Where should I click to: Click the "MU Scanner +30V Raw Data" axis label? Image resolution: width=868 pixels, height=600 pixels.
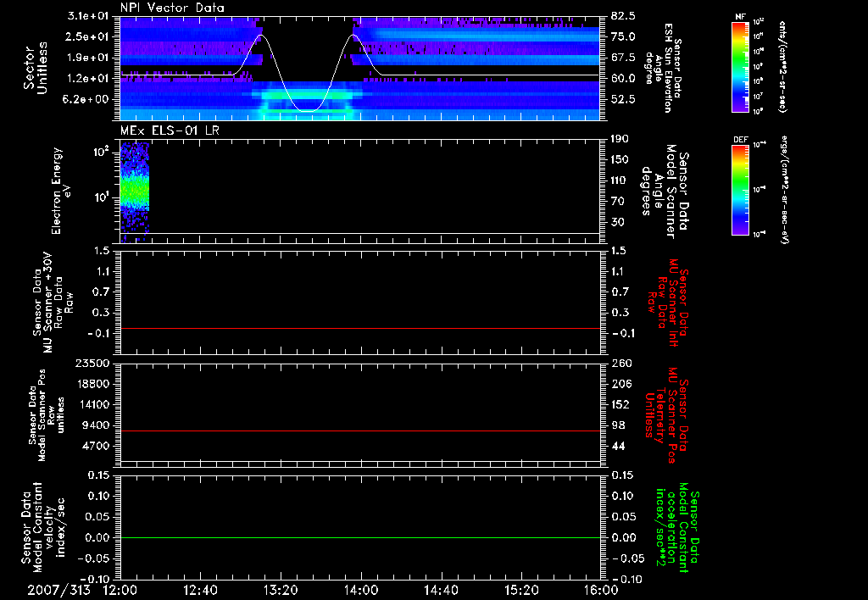(53, 303)
